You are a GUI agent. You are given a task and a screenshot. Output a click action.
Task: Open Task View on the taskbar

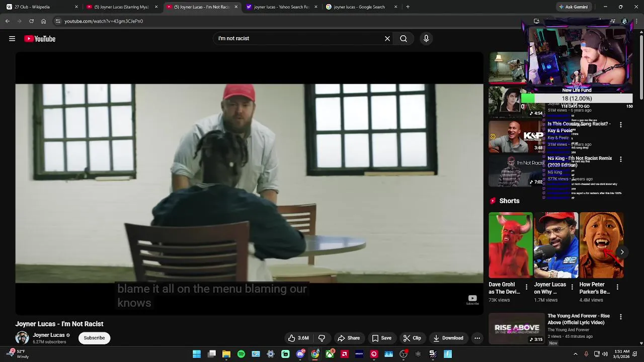[x=212, y=354]
